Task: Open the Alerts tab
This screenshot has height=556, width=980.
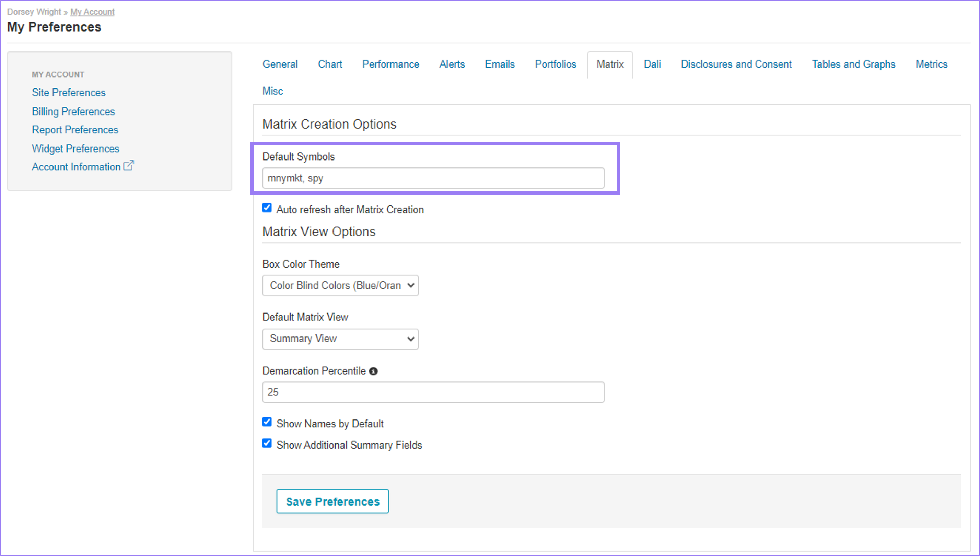Action: (x=452, y=64)
